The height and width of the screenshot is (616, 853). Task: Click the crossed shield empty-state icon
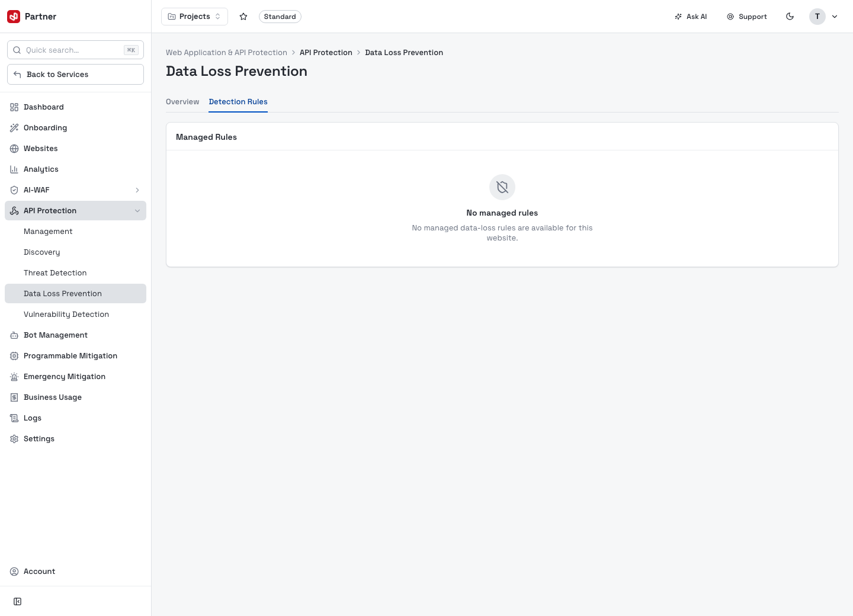(x=502, y=187)
